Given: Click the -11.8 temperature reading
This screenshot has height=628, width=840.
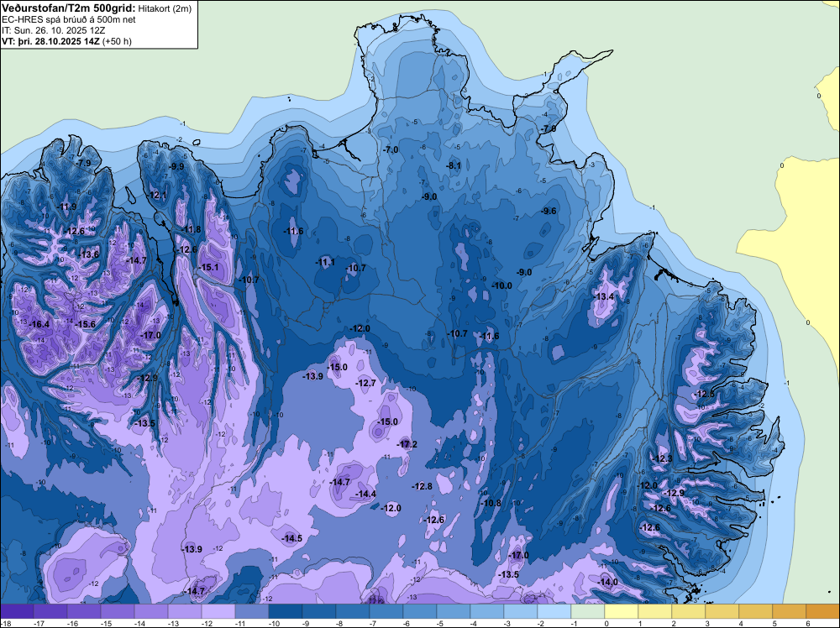Looking at the screenshot, I should 192,230.
